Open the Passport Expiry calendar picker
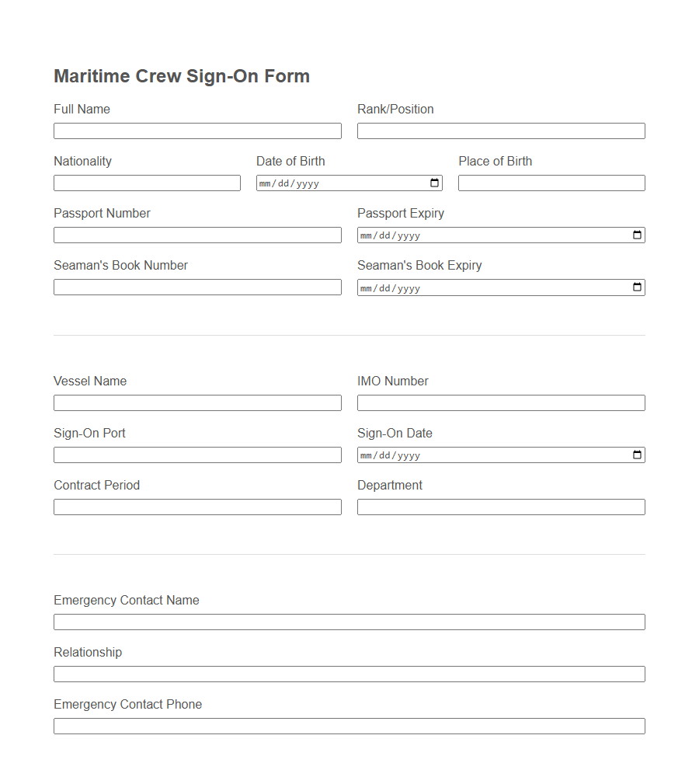Viewport: 699px width, 784px height. point(637,235)
